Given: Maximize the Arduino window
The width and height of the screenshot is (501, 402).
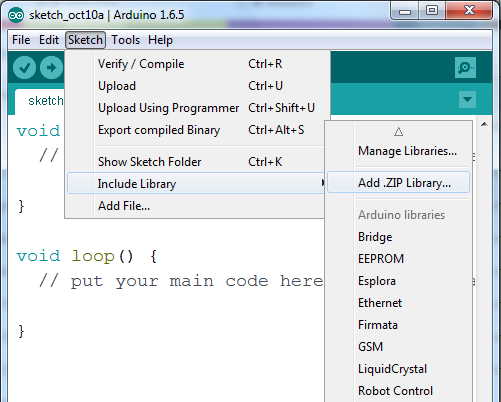Looking at the screenshot, I should coord(432,11).
